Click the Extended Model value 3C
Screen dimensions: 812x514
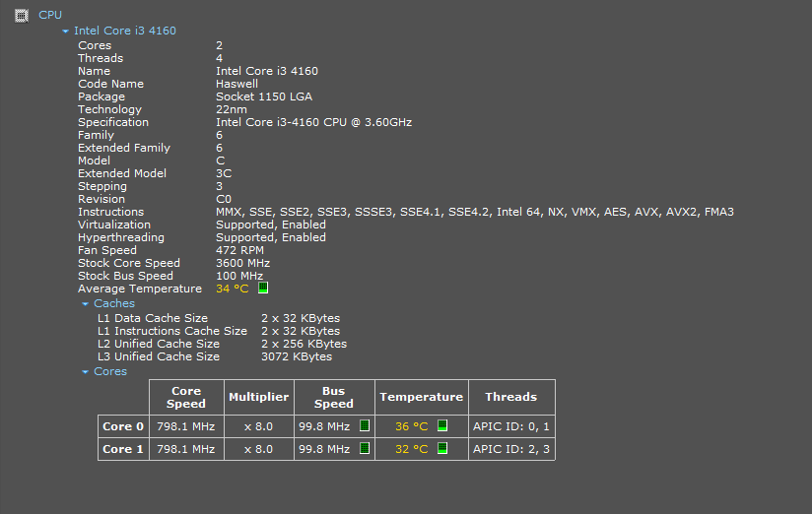tap(224, 173)
